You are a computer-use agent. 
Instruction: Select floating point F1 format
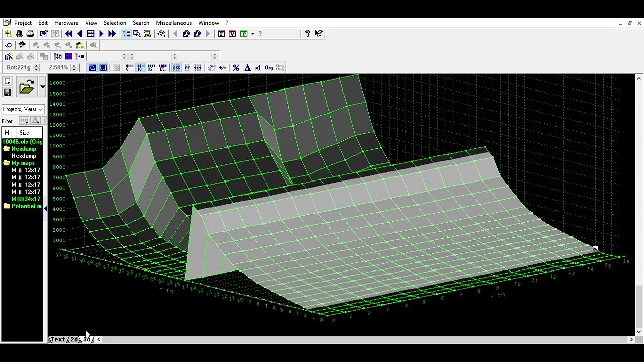click(163, 68)
